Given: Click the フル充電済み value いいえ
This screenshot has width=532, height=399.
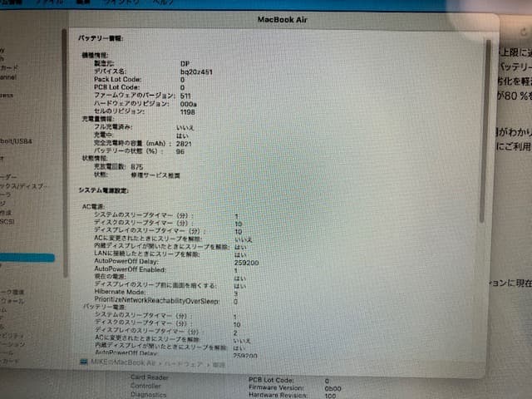Looking at the screenshot, I should (x=185, y=128).
